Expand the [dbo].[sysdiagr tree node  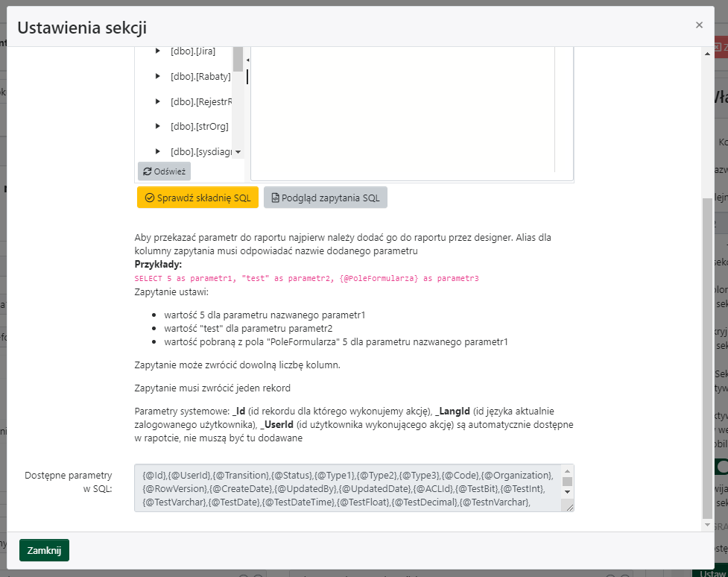pyautogui.click(x=158, y=151)
